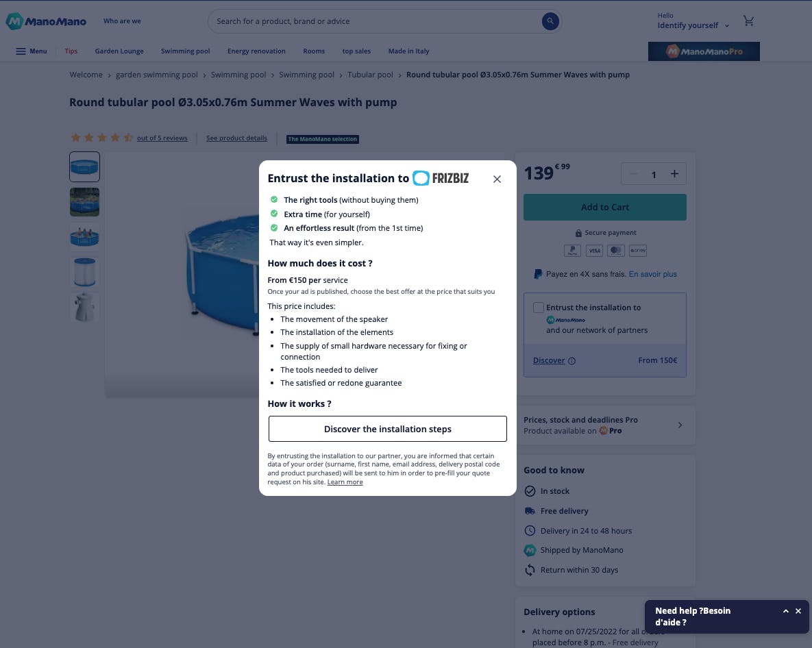Click the Mastercard payment icon

coord(616,251)
